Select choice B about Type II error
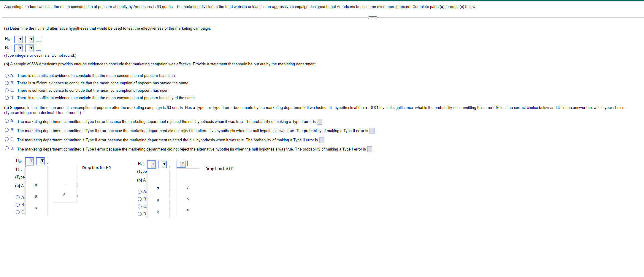Viewport: 644px width, 277px height. (7, 130)
